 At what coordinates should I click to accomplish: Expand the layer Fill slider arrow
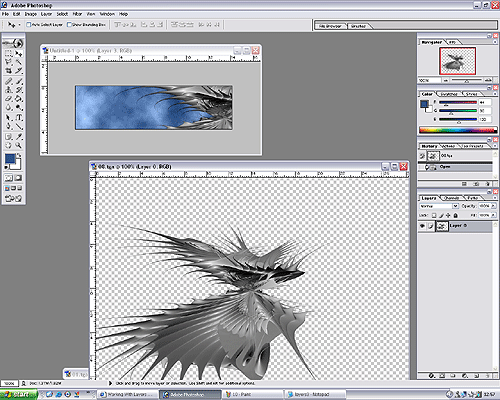tap(493, 215)
